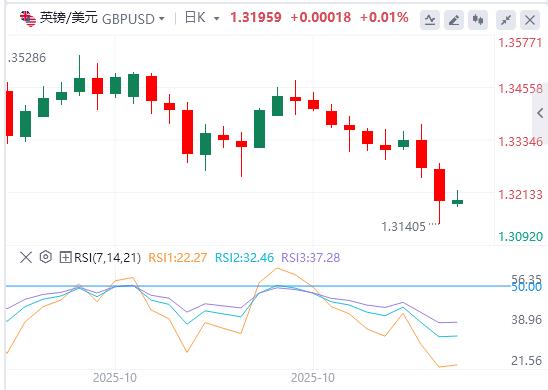Click the 21.56 RSI axis label
This screenshot has width=548, height=390.
point(526,360)
